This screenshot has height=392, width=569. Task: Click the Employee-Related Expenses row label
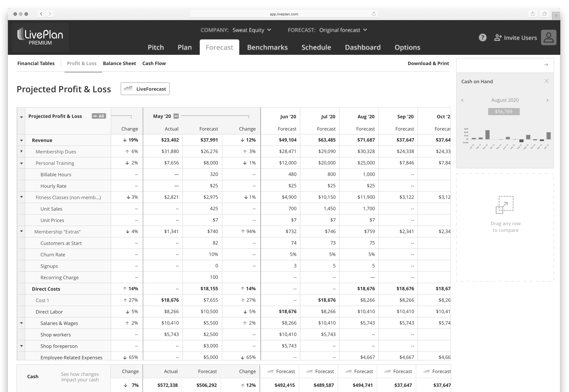coord(71,358)
